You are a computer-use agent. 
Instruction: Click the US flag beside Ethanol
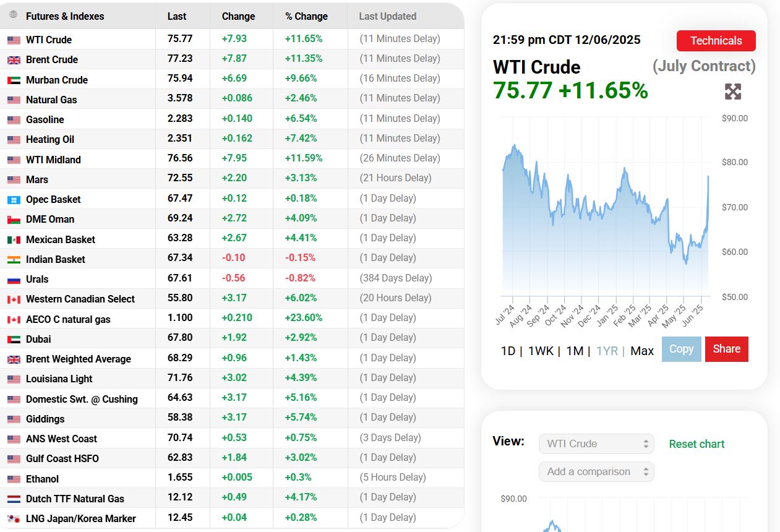tap(14, 479)
